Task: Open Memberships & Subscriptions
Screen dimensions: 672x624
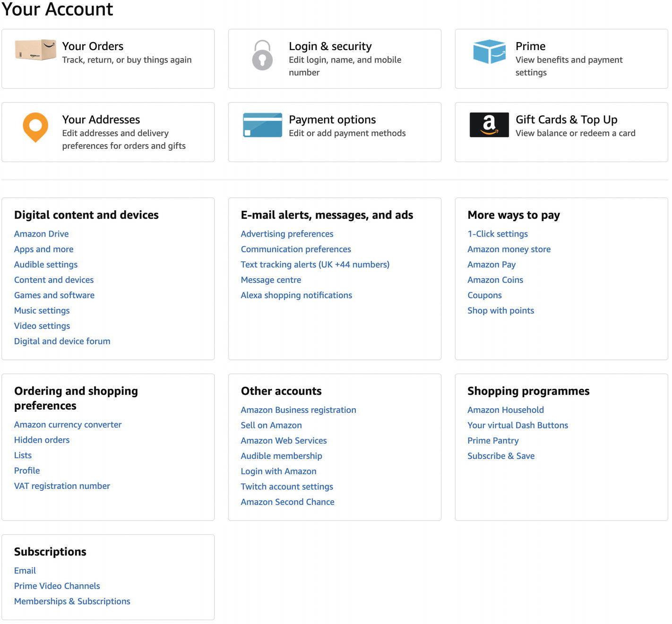Action: 72,601
